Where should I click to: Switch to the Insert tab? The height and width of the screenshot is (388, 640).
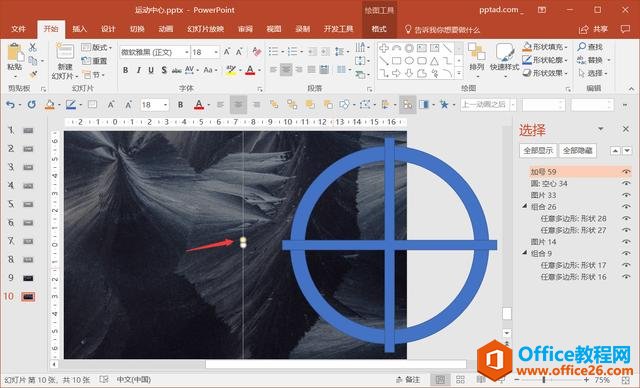tap(79, 29)
